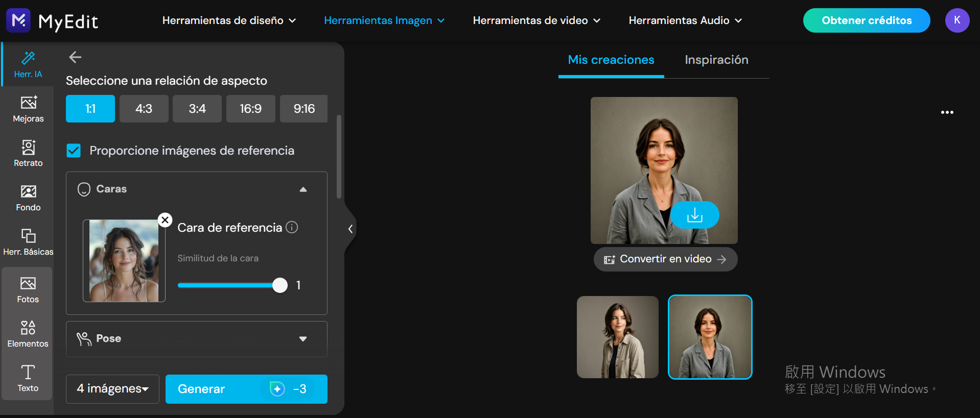
Task: Open the Elementos panel
Action: (x=28, y=334)
